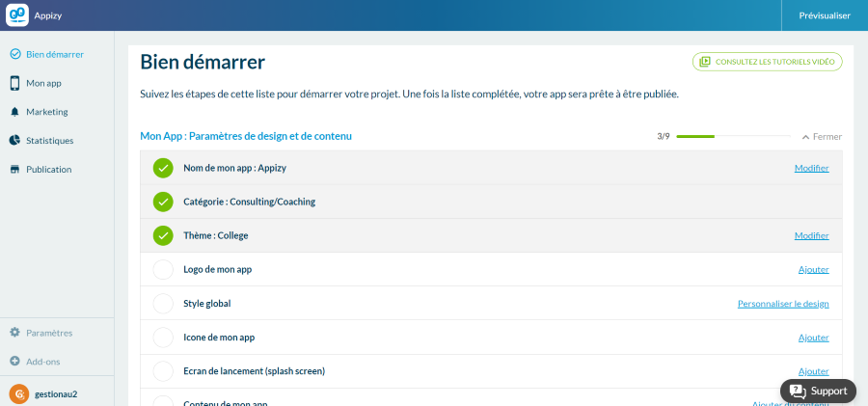Click Mon App : Paramètres de design heading
This screenshot has height=406, width=868.
246,136
